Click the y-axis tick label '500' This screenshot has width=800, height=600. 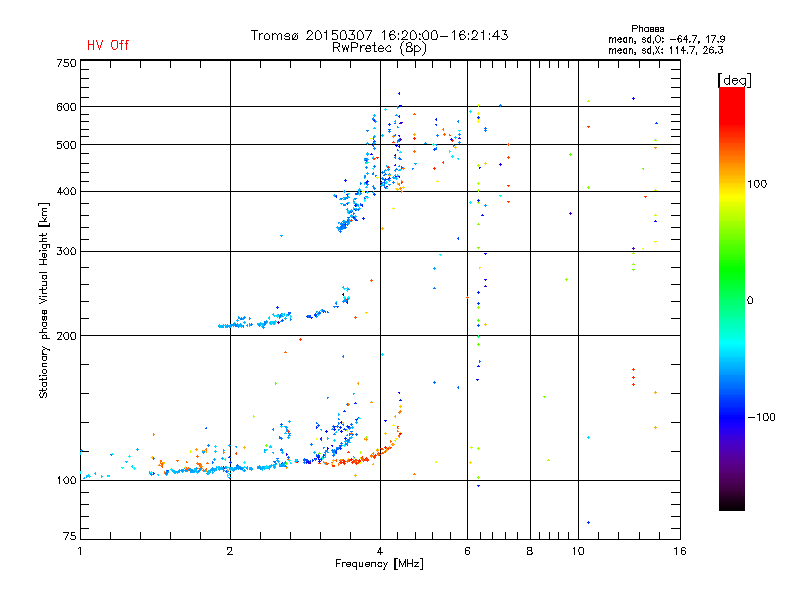point(66,145)
